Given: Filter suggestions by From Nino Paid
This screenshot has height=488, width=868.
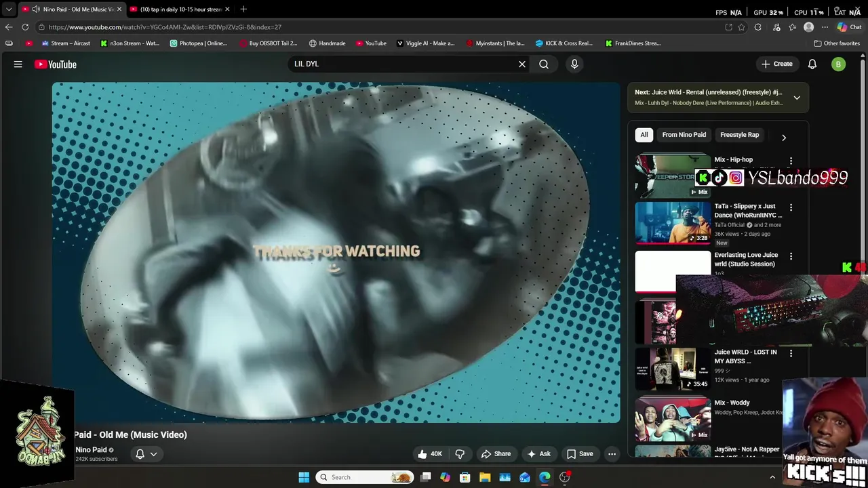Looking at the screenshot, I should click(684, 135).
